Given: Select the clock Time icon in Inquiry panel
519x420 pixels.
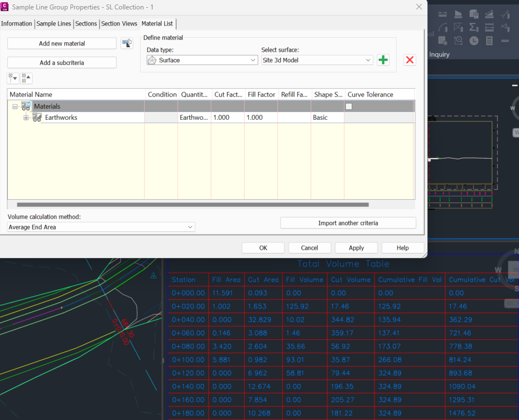Looking at the screenshot, I should [474, 41].
